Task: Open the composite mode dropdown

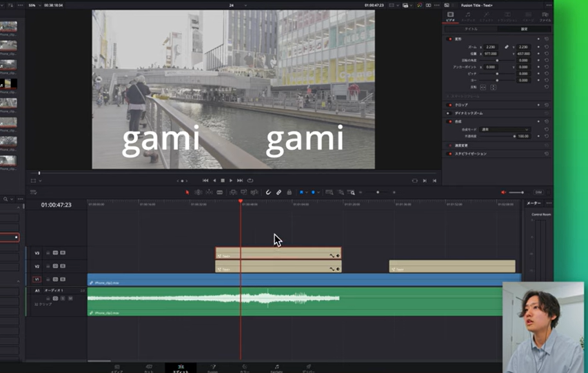Action: coord(505,129)
